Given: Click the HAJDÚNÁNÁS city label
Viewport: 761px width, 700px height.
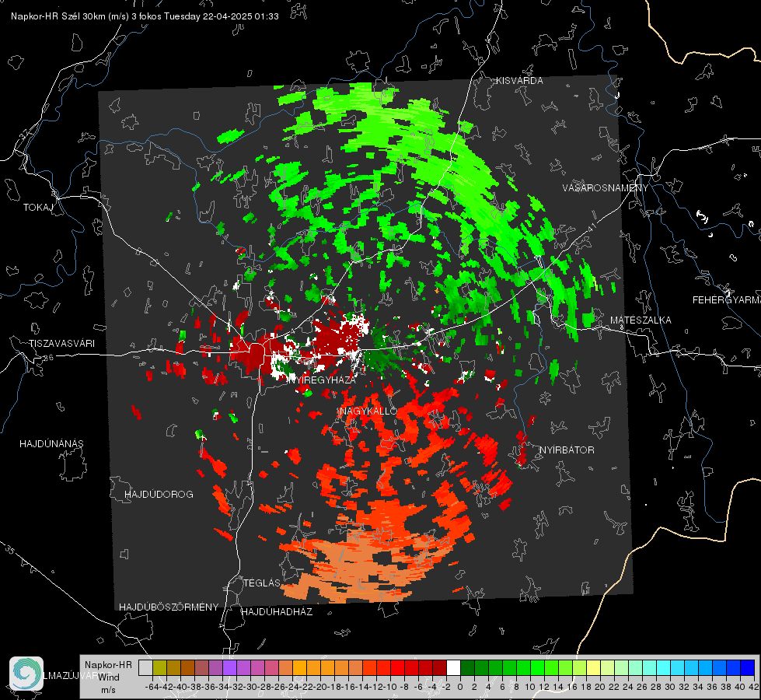Looking at the screenshot, I should pos(51,443).
